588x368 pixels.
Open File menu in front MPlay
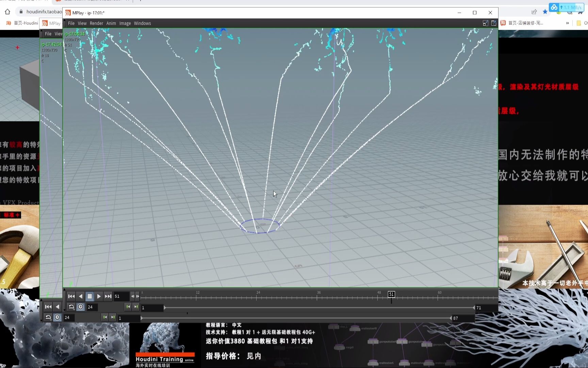click(71, 23)
